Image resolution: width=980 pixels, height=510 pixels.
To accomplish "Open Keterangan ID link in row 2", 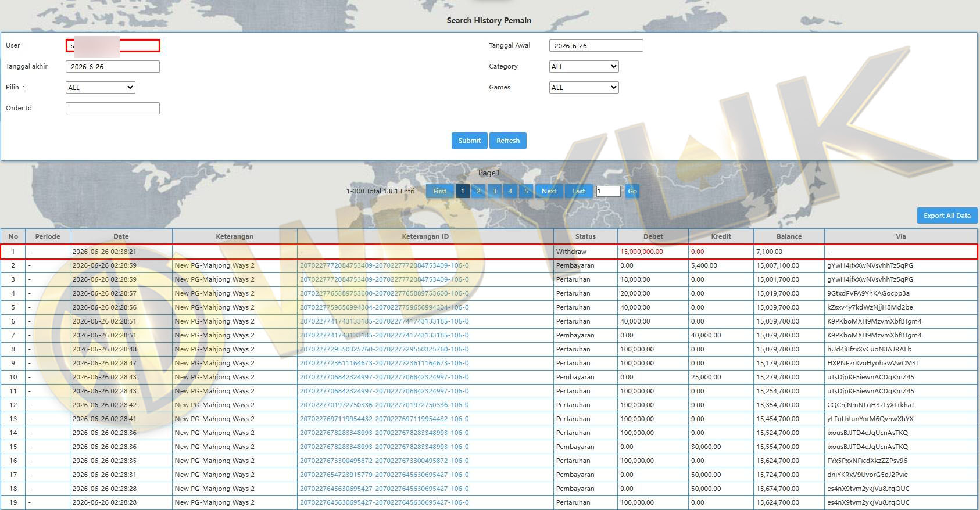I will point(384,265).
